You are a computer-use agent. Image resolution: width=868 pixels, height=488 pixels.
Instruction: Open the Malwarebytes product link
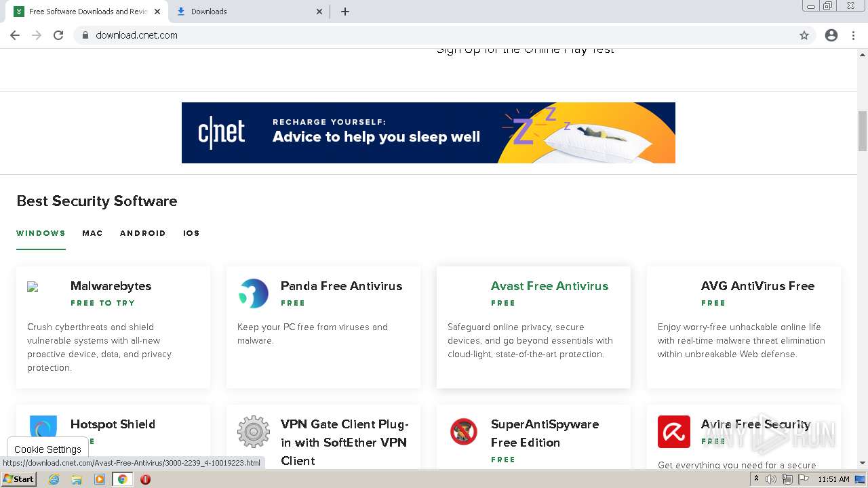tap(111, 286)
